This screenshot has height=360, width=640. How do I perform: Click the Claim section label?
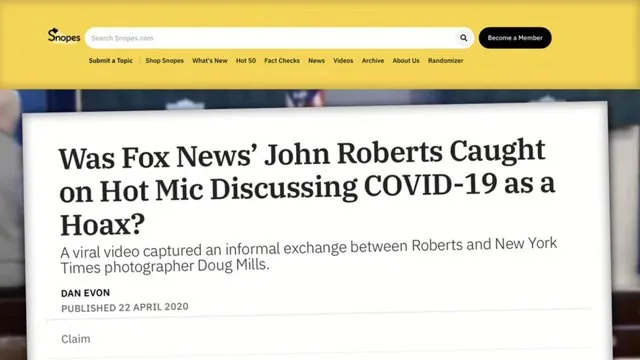tap(76, 339)
